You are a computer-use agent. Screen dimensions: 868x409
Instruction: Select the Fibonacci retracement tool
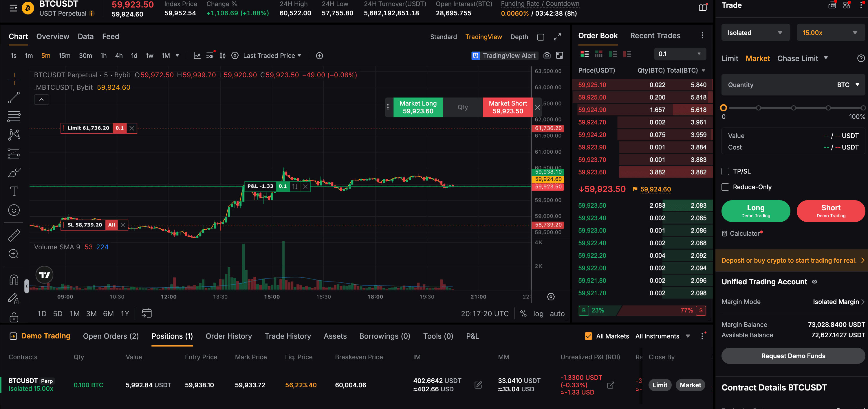[14, 116]
